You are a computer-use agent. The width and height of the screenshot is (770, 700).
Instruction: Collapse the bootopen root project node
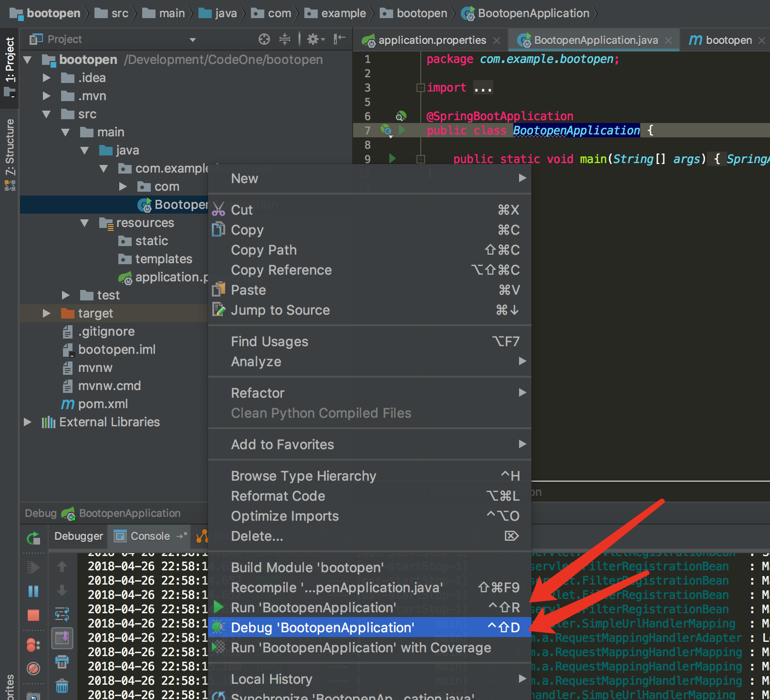click(x=27, y=60)
